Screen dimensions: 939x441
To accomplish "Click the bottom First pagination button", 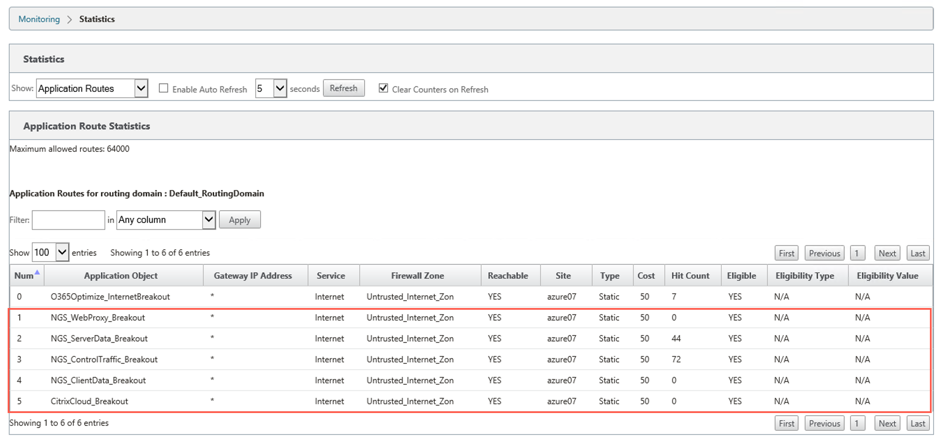I will point(787,423).
